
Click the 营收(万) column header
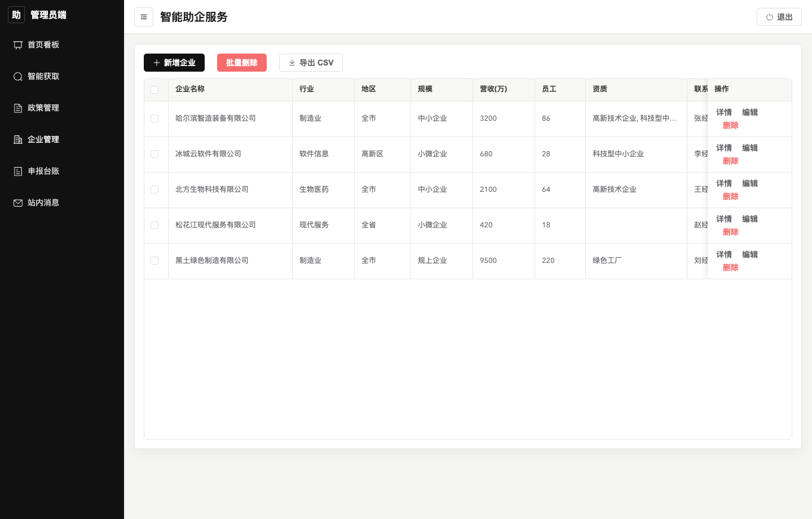(504, 89)
